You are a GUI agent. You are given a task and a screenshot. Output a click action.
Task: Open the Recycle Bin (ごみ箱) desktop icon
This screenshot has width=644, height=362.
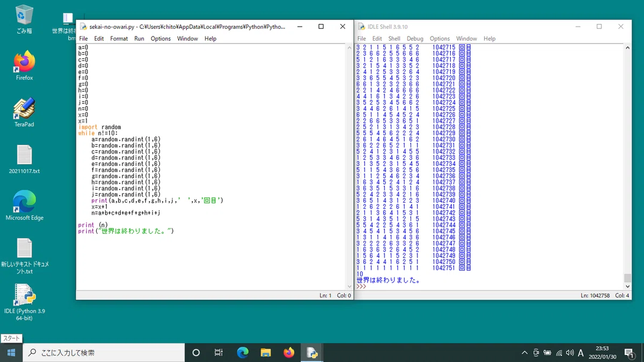tap(25, 19)
